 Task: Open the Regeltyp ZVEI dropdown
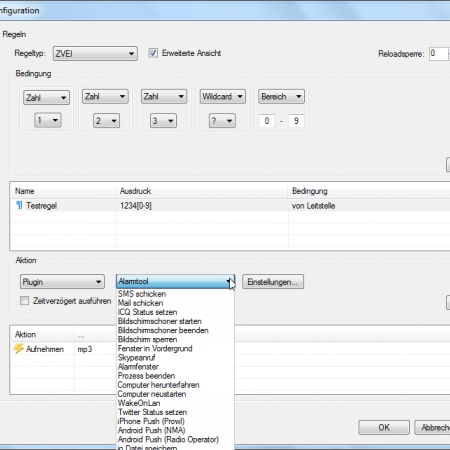pos(95,54)
